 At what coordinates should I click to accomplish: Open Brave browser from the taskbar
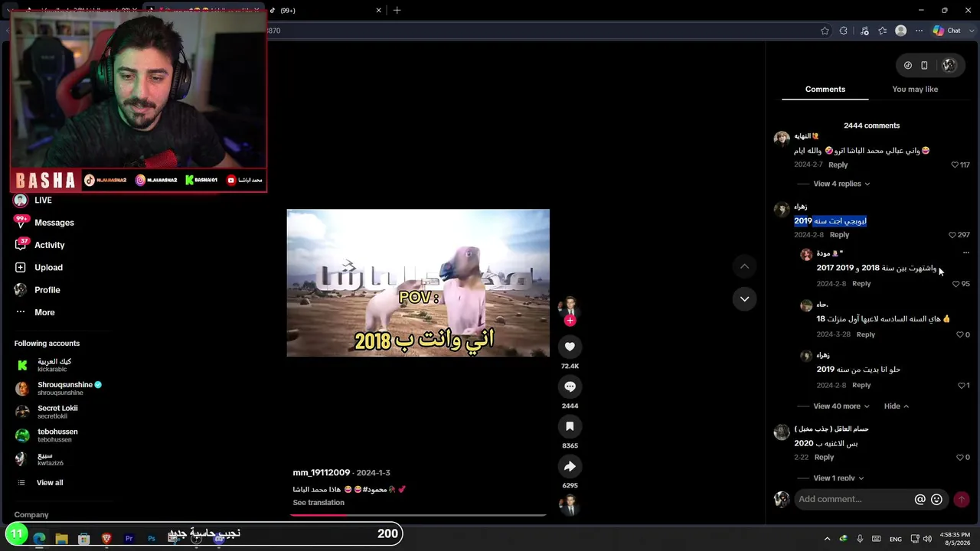point(106,539)
